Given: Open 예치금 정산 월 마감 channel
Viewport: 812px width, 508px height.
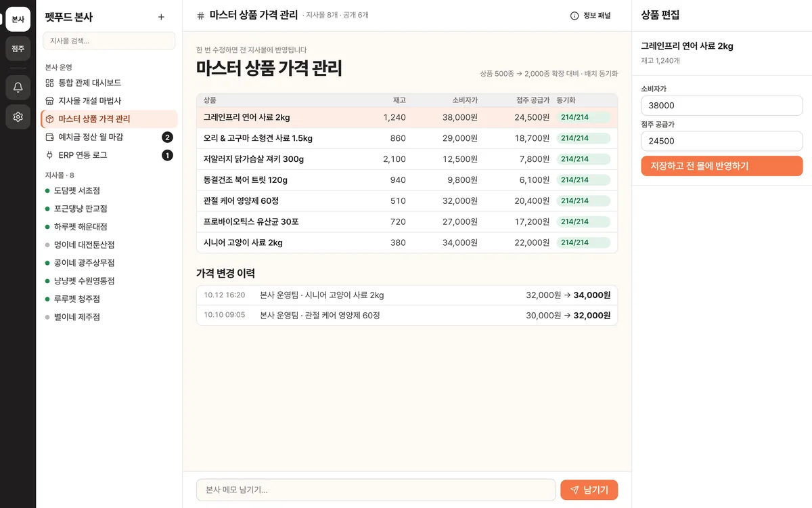Looking at the screenshot, I should tap(109, 137).
